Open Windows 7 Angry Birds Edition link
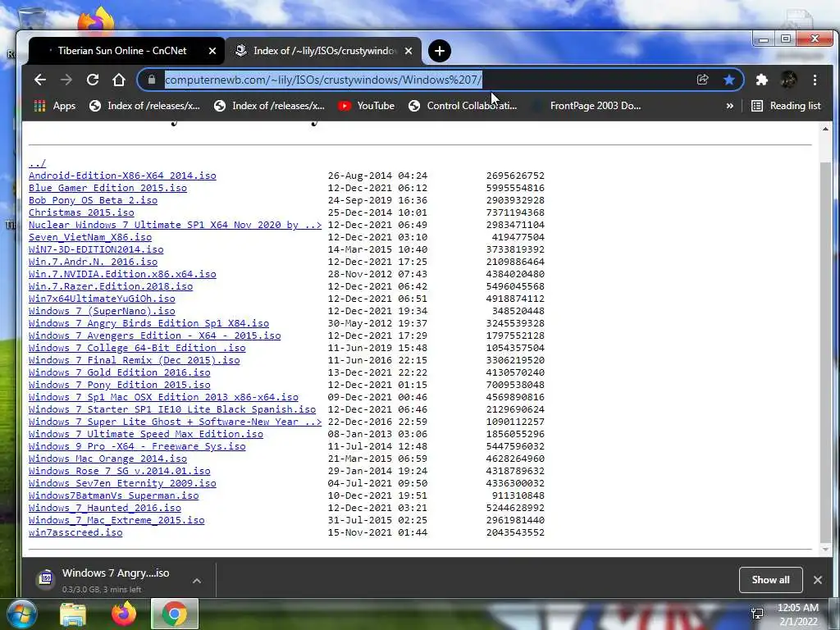 (149, 323)
